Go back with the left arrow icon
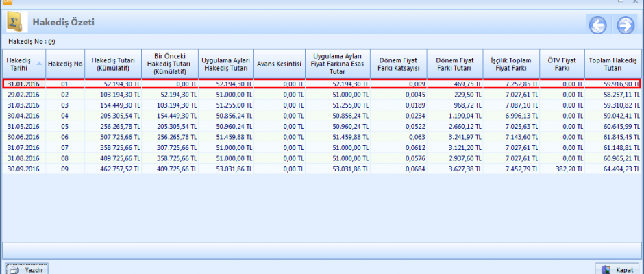Image resolution: width=644 pixels, height=274 pixels. coord(597,25)
